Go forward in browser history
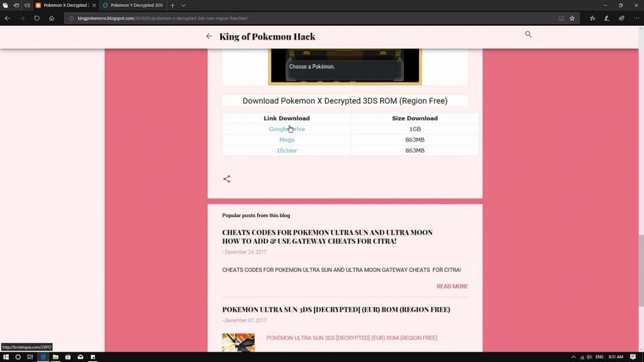This screenshot has width=644, height=362. coord(22,18)
